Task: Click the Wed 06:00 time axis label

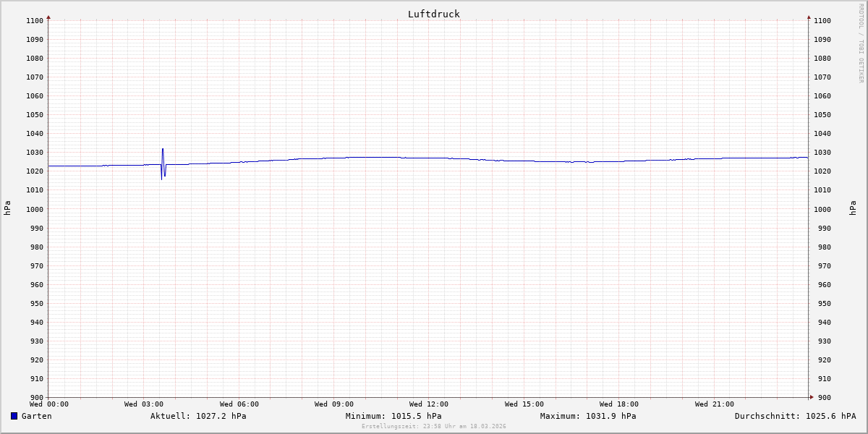Action: coord(239,404)
